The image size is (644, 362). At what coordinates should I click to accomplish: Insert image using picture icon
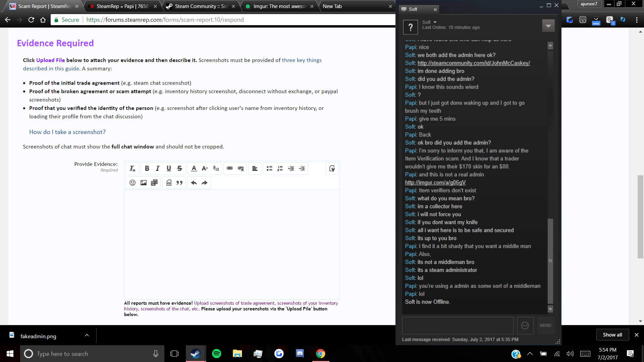click(x=144, y=183)
